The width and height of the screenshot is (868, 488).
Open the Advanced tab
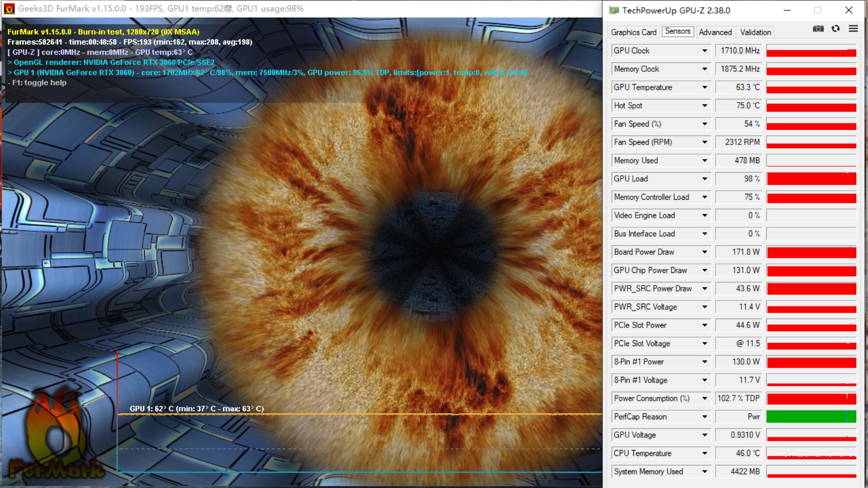click(715, 32)
